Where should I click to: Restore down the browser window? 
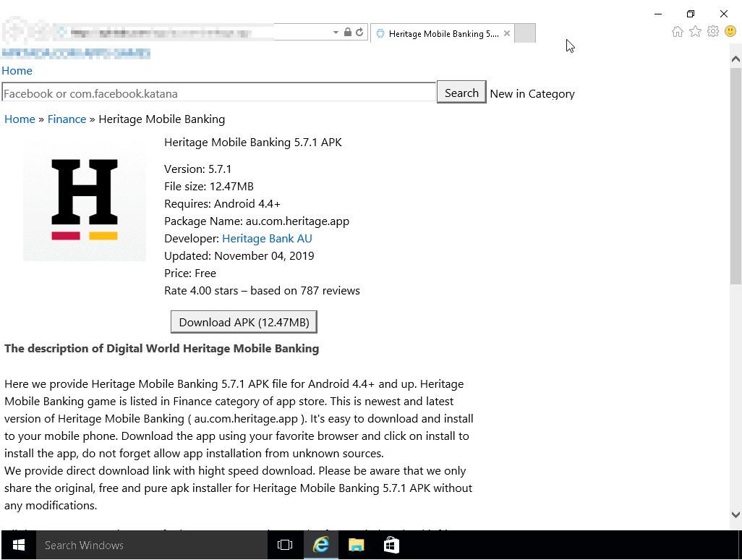(x=691, y=14)
